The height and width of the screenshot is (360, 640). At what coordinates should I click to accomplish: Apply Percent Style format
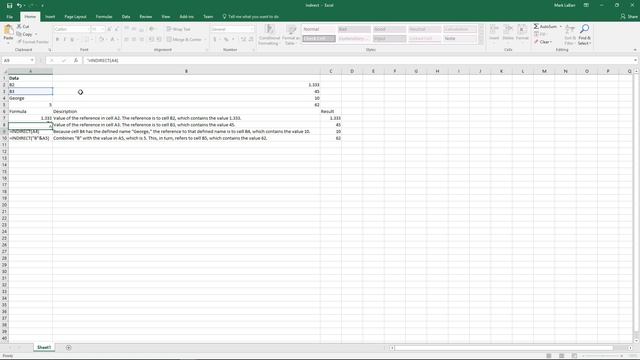226,40
